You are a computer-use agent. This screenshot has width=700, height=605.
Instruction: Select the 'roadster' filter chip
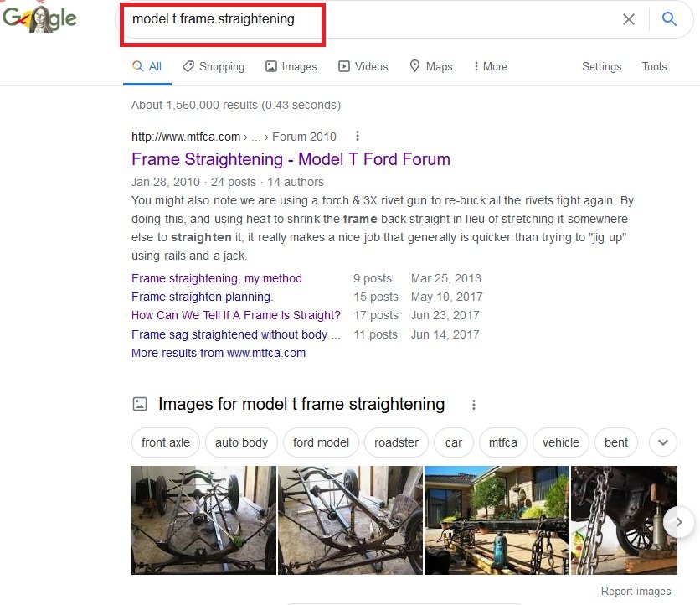(396, 442)
